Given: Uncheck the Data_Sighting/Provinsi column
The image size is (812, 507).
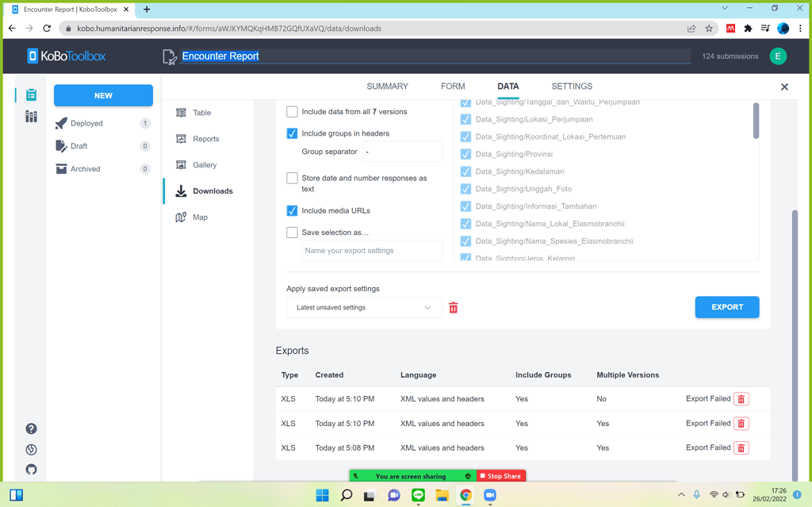Looking at the screenshot, I should coord(465,154).
